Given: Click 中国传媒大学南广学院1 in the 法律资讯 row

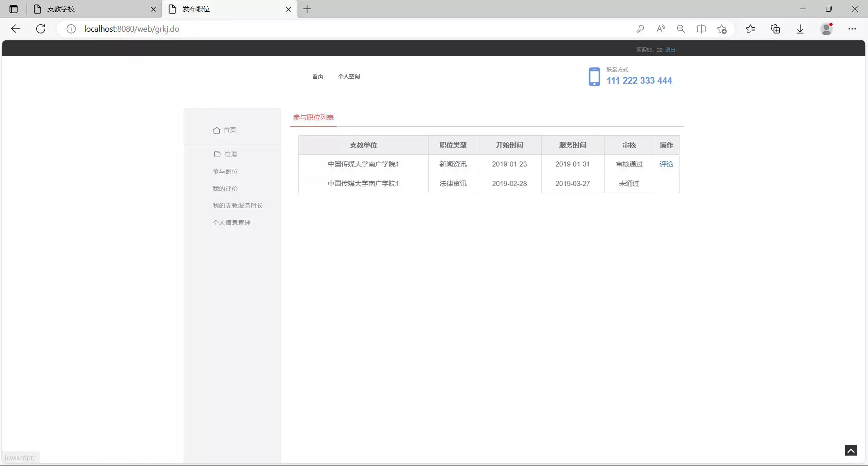Looking at the screenshot, I should pos(363,184).
